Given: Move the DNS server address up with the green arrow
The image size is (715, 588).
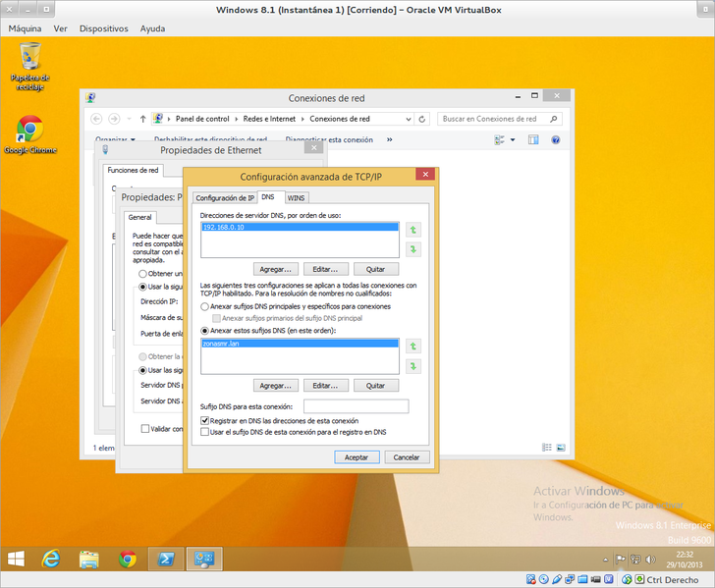Looking at the screenshot, I should [x=413, y=230].
